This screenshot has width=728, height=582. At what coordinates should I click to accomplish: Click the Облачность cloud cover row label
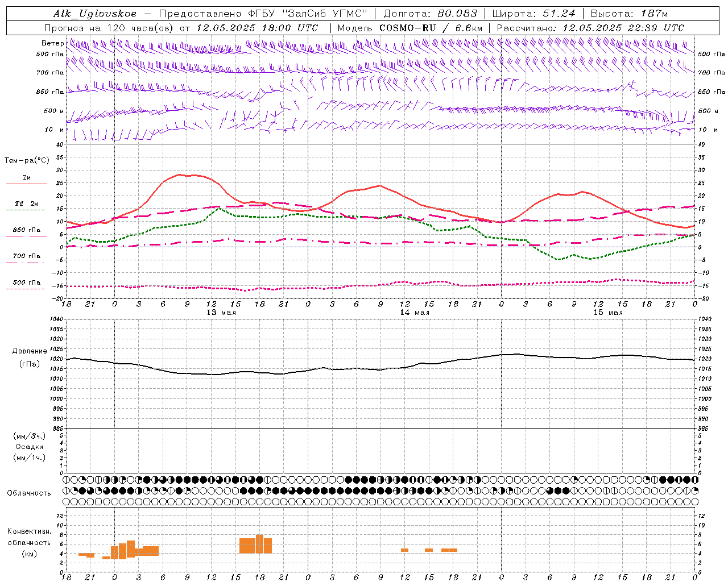coord(29,493)
